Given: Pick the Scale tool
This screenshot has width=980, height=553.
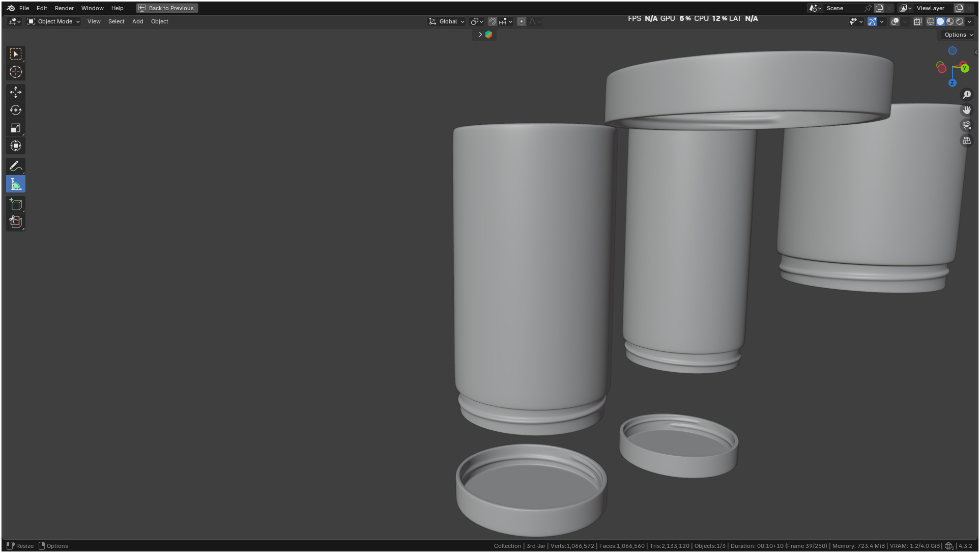Looking at the screenshot, I should [16, 128].
